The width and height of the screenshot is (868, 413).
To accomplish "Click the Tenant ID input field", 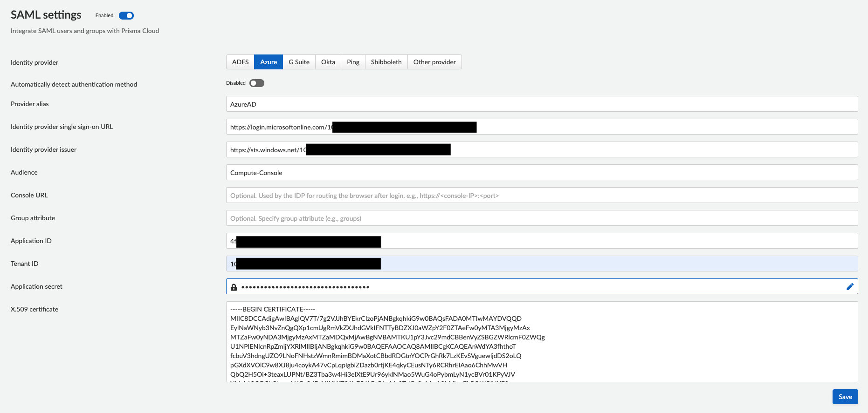I will 542,264.
